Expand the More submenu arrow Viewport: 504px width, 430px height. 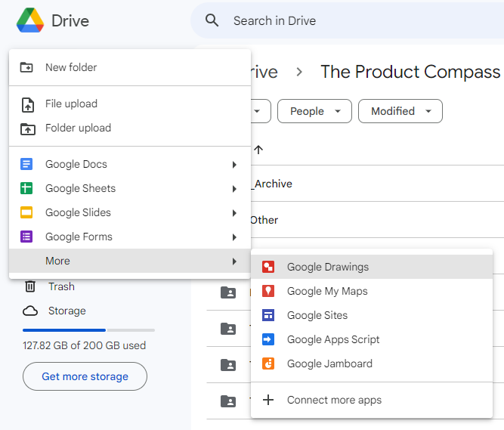click(234, 261)
